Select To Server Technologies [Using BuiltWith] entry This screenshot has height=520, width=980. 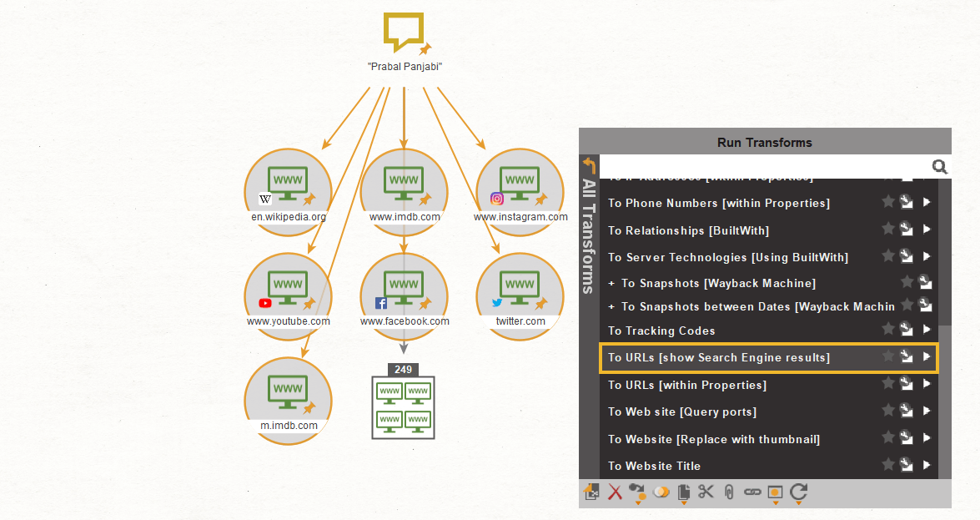[x=769, y=257]
